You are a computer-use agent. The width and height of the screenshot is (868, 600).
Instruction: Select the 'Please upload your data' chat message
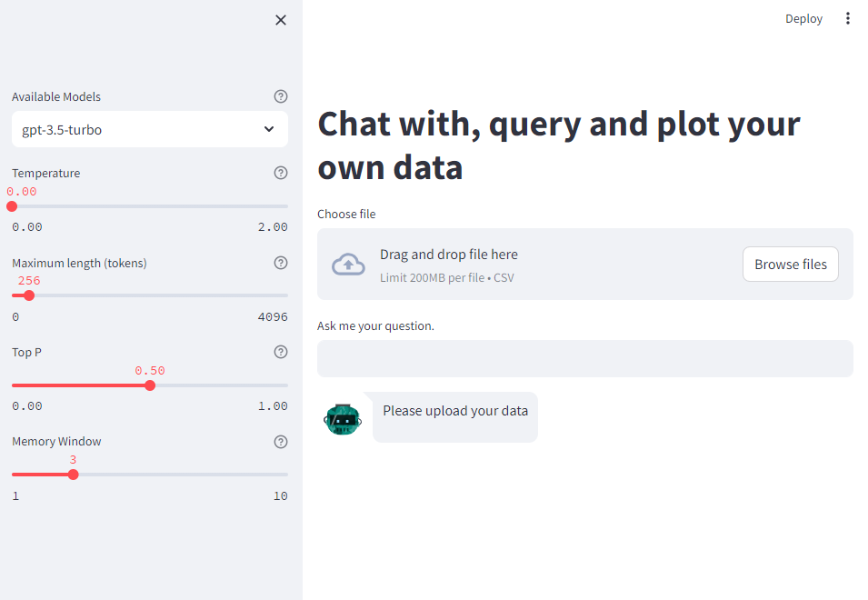(454, 411)
